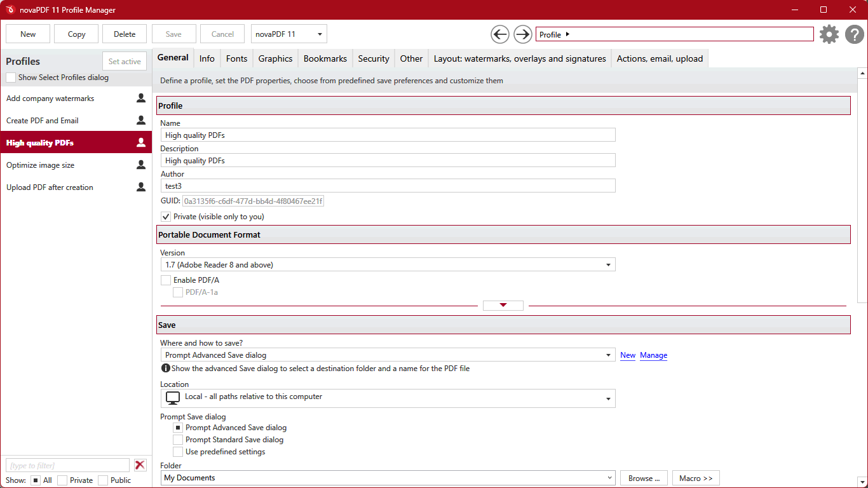Open the novaPDF 11 printer dropdown
Screen dimensions: 868x488
pos(289,34)
